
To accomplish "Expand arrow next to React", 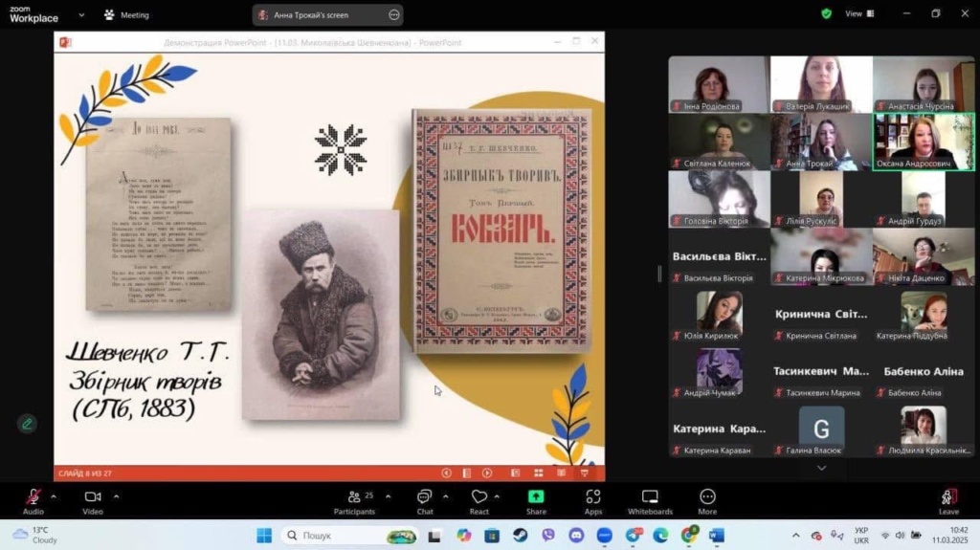I will tap(497, 496).
